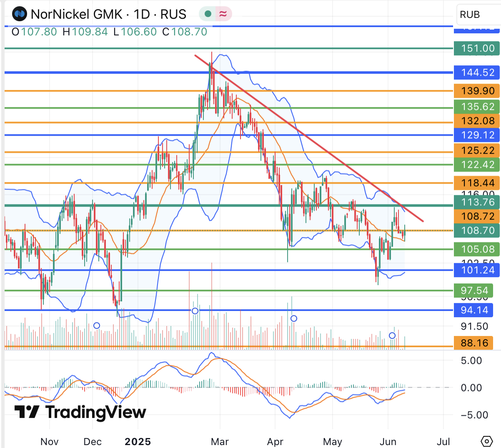Click the Dec time axis label

92,442
